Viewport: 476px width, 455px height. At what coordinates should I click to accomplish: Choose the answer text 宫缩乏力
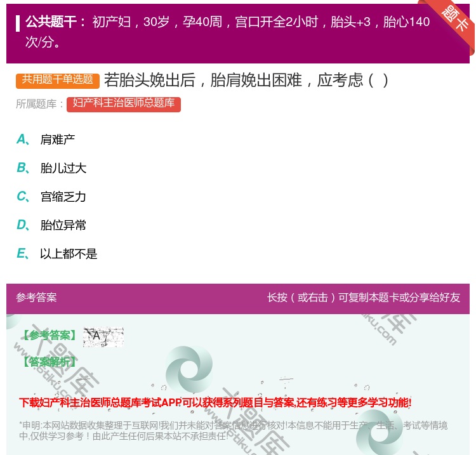click(x=63, y=197)
